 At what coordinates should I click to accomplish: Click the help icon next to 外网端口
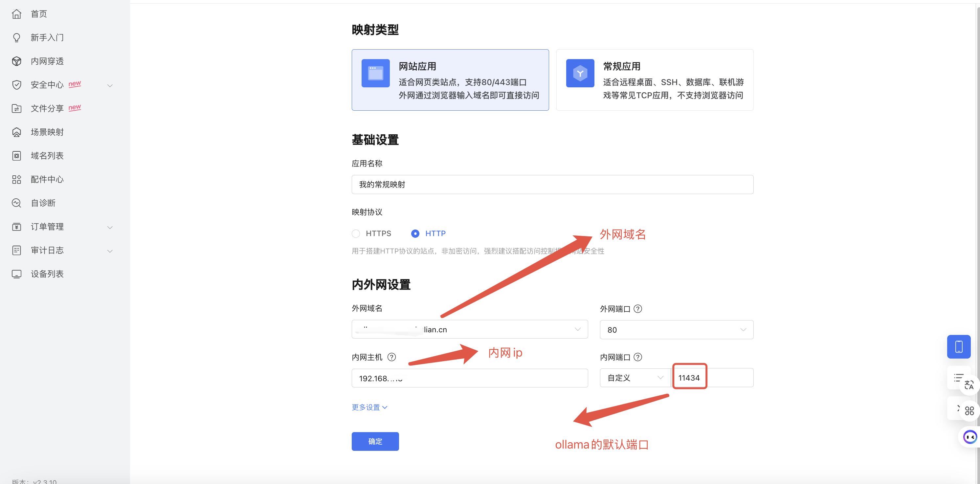(638, 309)
